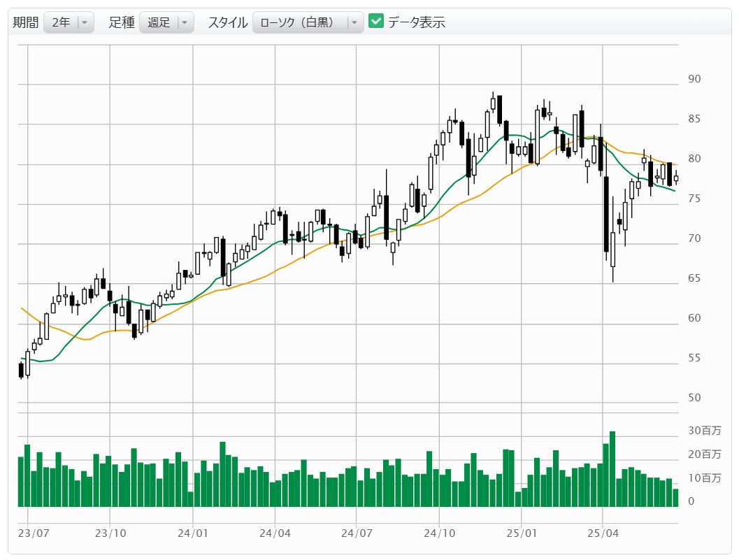Click the first black candlestick at chart's left edge
The image size is (739, 560).
tap(21, 370)
